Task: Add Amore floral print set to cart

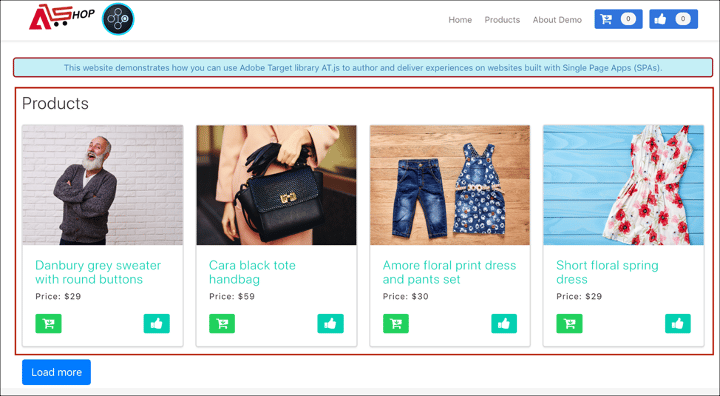Action: [396, 323]
